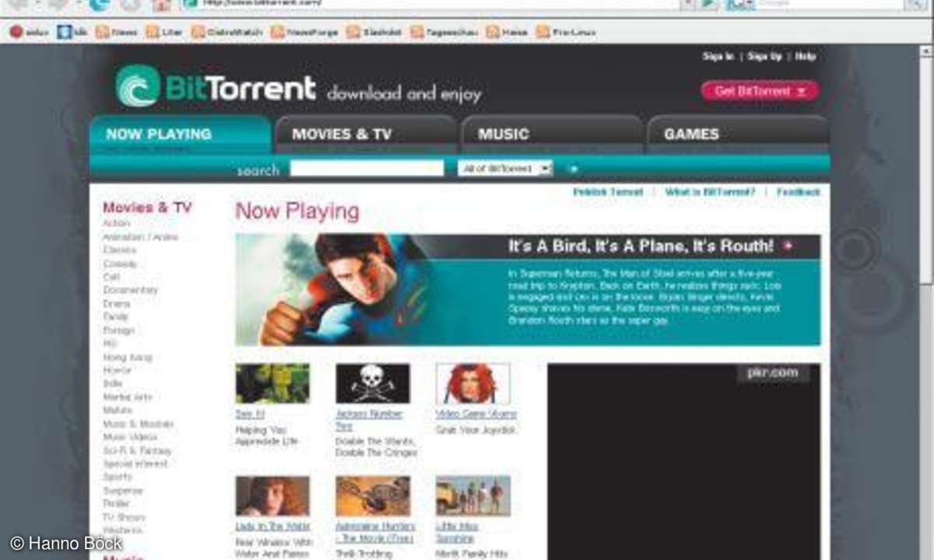Click the Jackass Number Two title link
This screenshot has height=560, width=934.
[369, 420]
